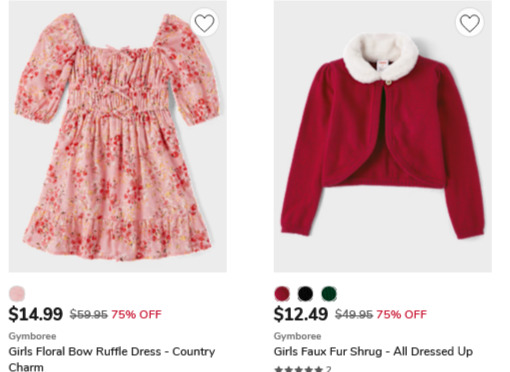The height and width of the screenshot is (372, 510).
Task: Open Girls Floral Bow Ruffle Dress title link
Action: 112,359
